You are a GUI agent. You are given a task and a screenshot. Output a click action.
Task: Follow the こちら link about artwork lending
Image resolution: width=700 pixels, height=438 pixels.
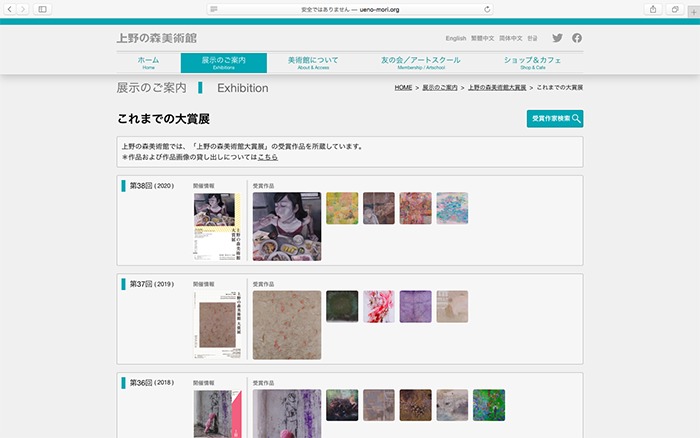[268, 157]
